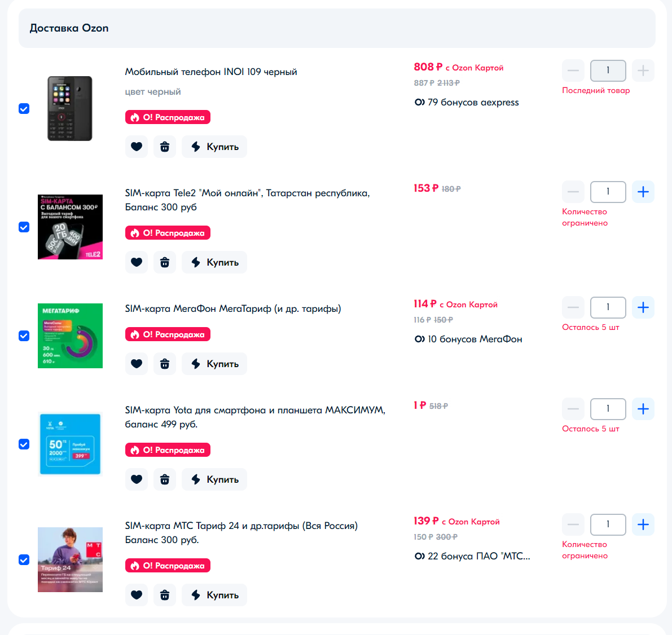Click Купить for INOI 109 phone

[214, 147]
